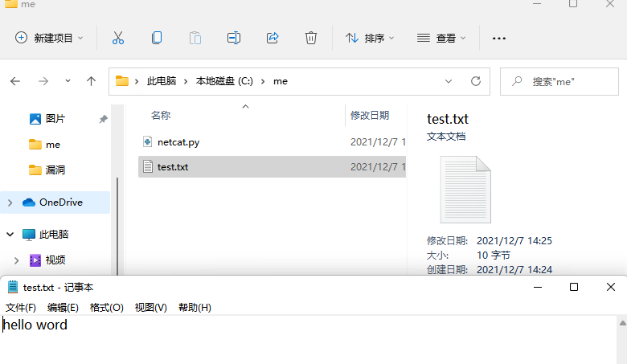Click the Paste clipboard icon

pos(195,38)
